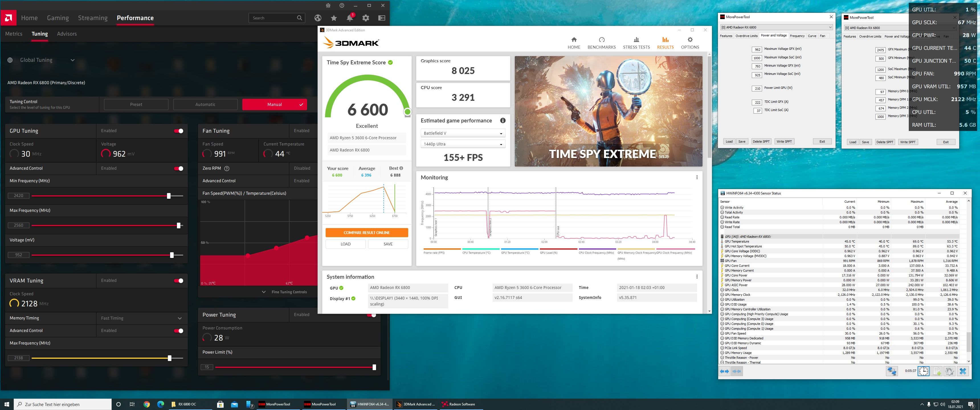Screen dimensions: 980x410
Task: Open bug report tool in Radeon Software
Action: (328, 6)
